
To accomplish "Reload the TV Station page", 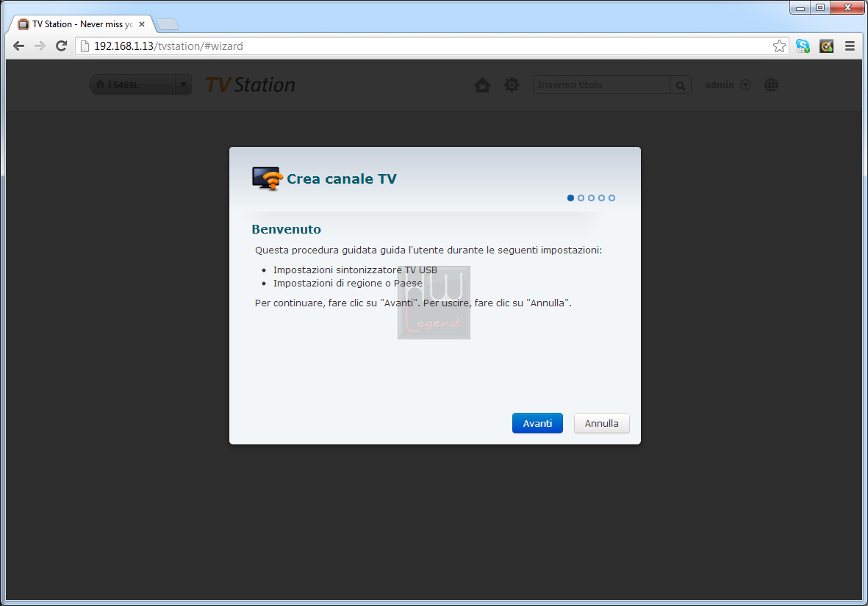I will point(62,46).
